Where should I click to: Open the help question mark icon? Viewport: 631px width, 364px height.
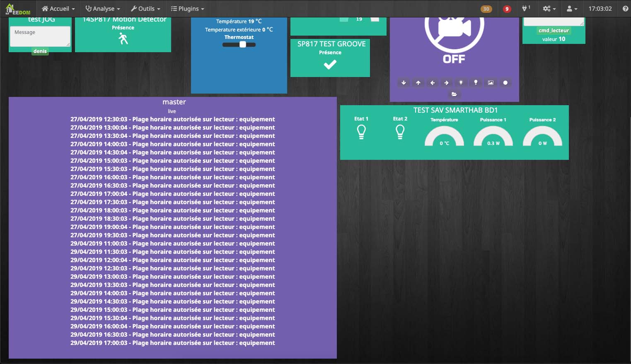(x=625, y=9)
